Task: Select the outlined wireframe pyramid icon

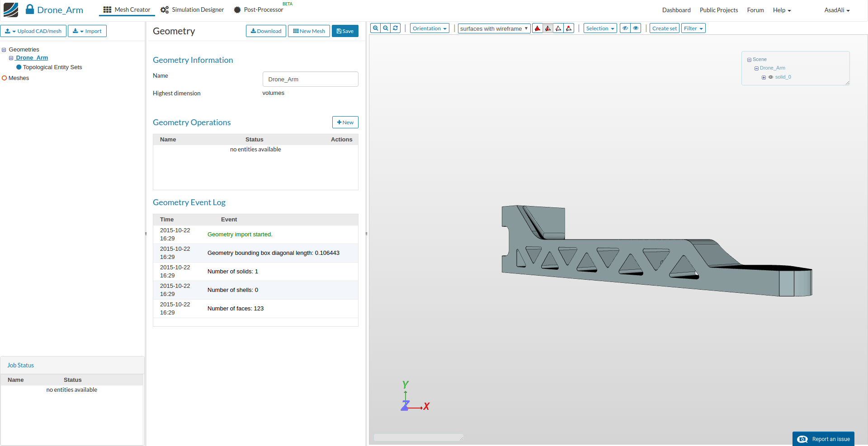Action: (558, 28)
